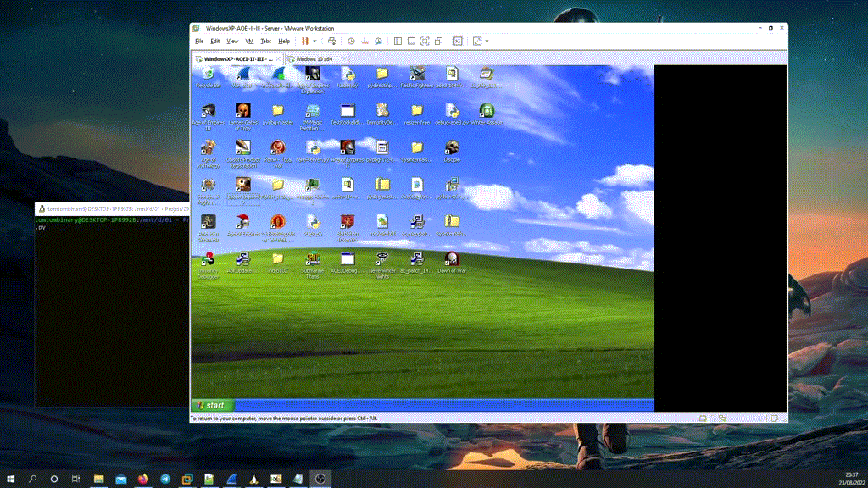Switch to Unity mode icon

pos(438,41)
